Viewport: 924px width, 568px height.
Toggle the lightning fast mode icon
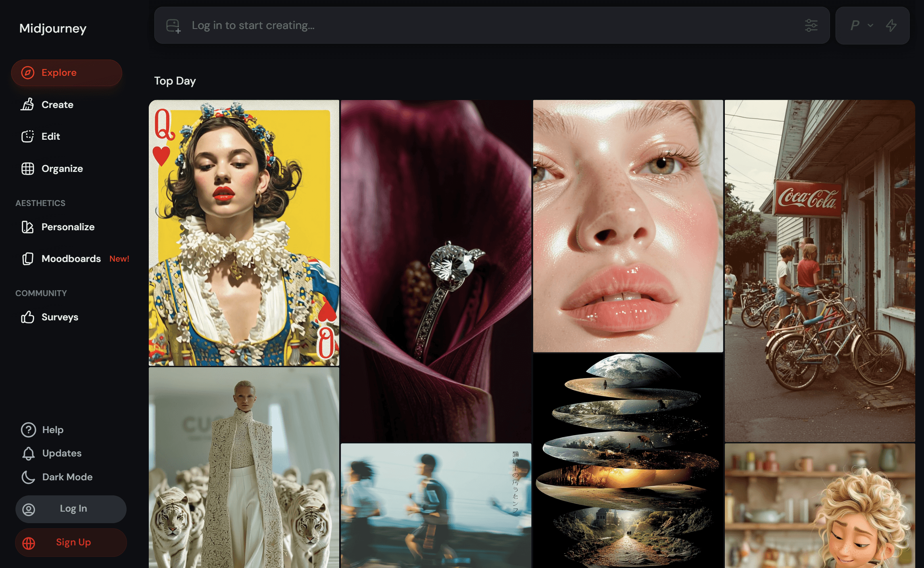891,26
